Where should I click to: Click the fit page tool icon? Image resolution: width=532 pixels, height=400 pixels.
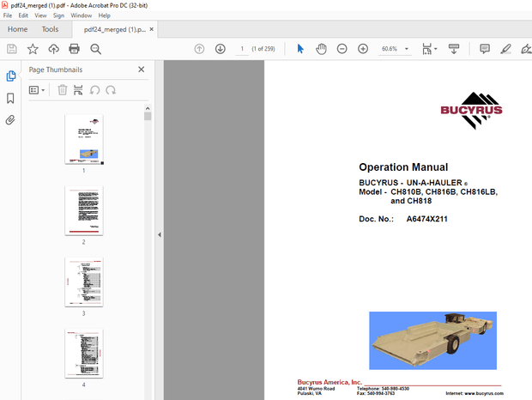(x=426, y=49)
